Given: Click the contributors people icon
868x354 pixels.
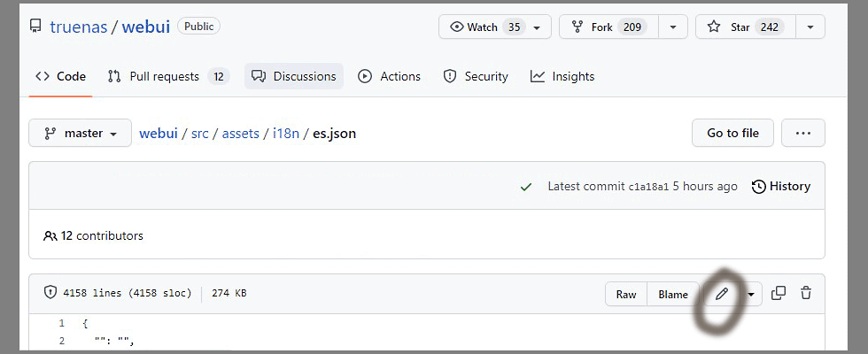Looking at the screenshot, I should click(50, 236).
